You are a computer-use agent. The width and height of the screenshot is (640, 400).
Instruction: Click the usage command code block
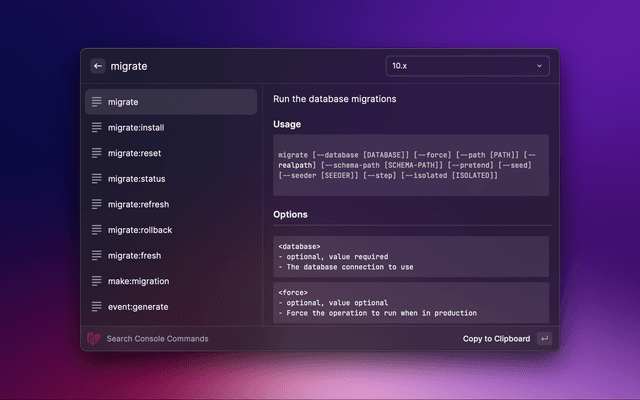point(410,165)
